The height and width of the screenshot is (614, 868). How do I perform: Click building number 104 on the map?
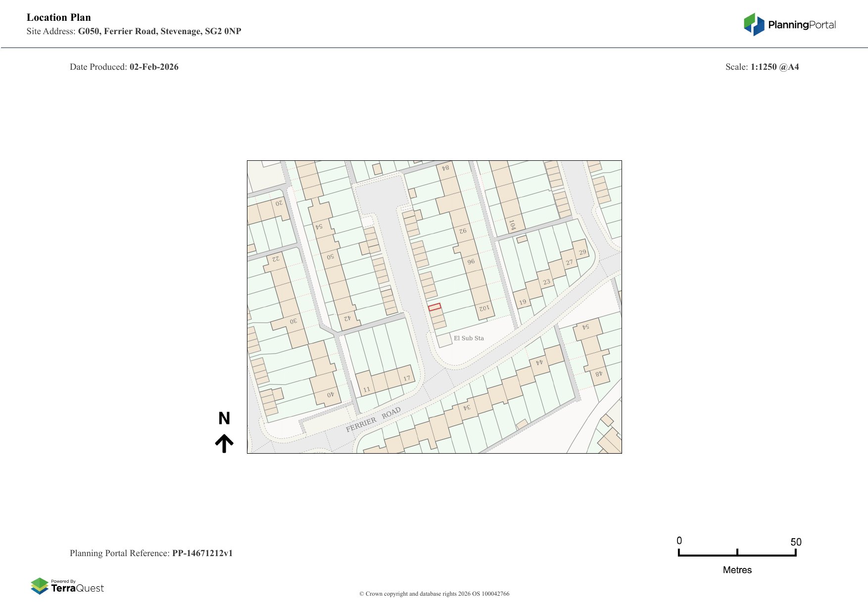tap(512, 225)
